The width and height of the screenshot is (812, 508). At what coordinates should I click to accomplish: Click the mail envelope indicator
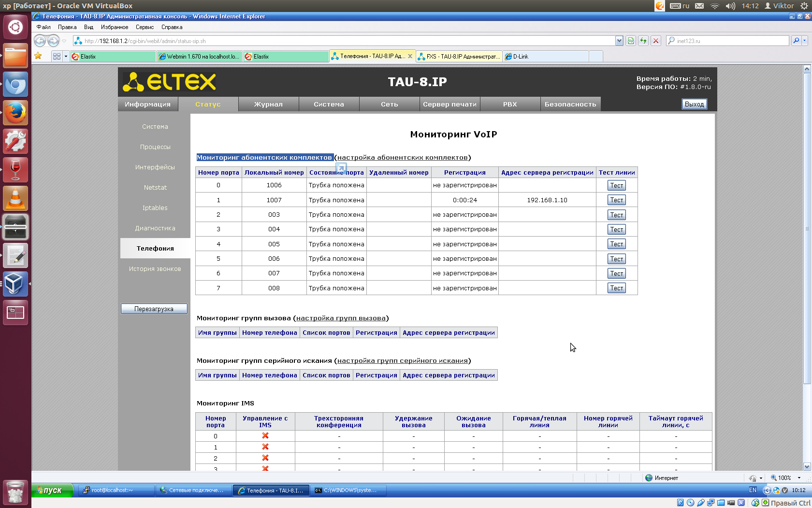(699, 6)
